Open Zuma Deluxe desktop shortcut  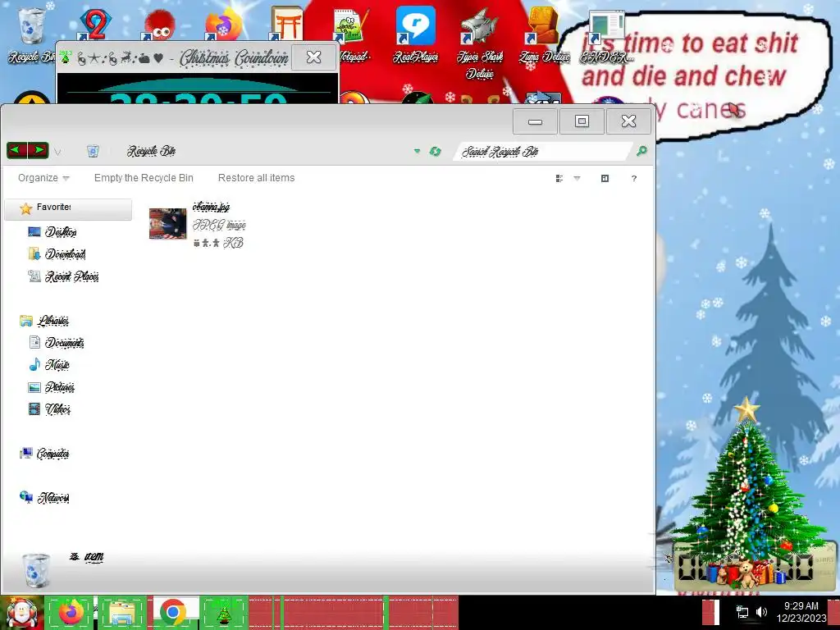pos(544,33)
